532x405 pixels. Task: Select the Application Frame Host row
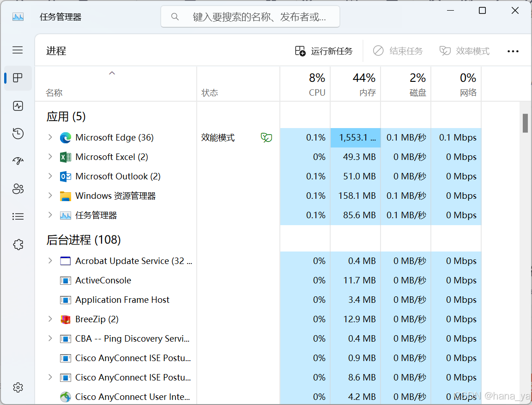pos(258,300)
